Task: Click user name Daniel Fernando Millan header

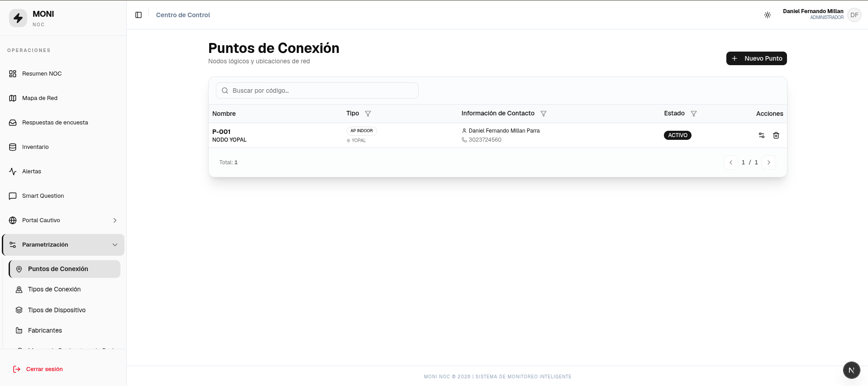Action: [813, 11]
